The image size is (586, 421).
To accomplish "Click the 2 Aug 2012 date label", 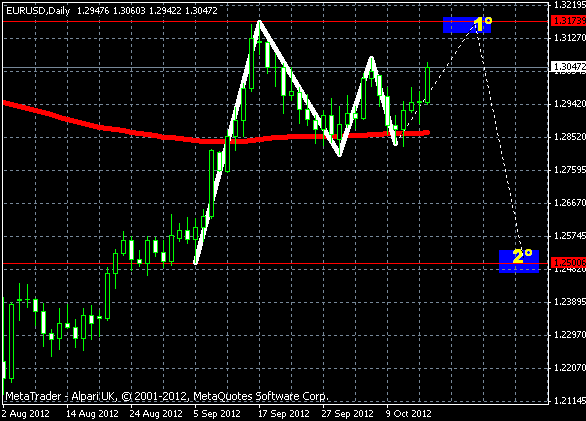I will pos(25,414).
